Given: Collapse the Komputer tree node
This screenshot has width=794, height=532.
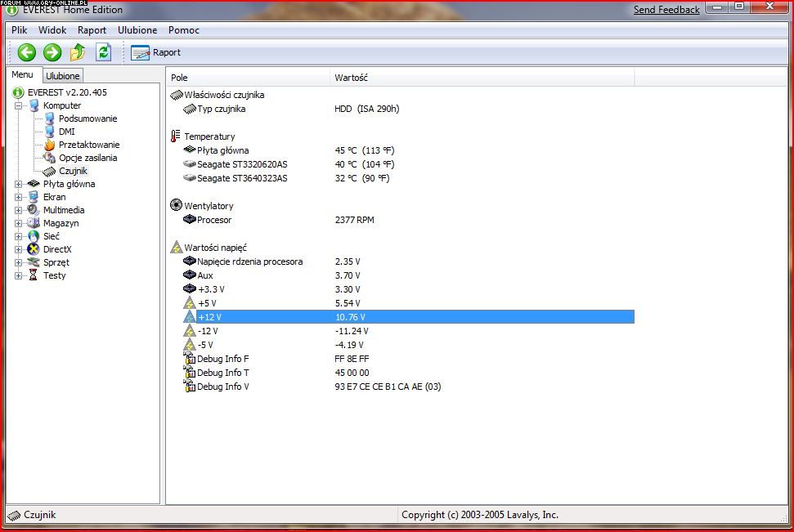Looking at the screenshot, I should point(19,105).
